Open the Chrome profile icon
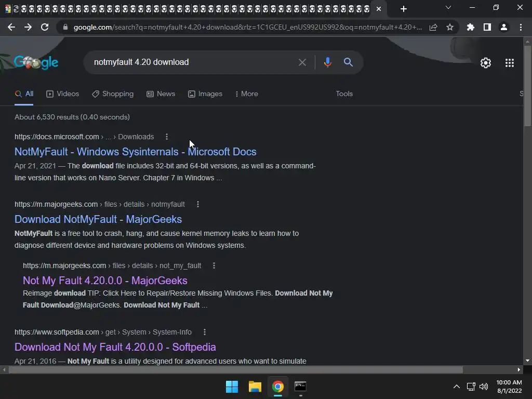This screenshot has width=532, height=399. click(x=504, y=27)
